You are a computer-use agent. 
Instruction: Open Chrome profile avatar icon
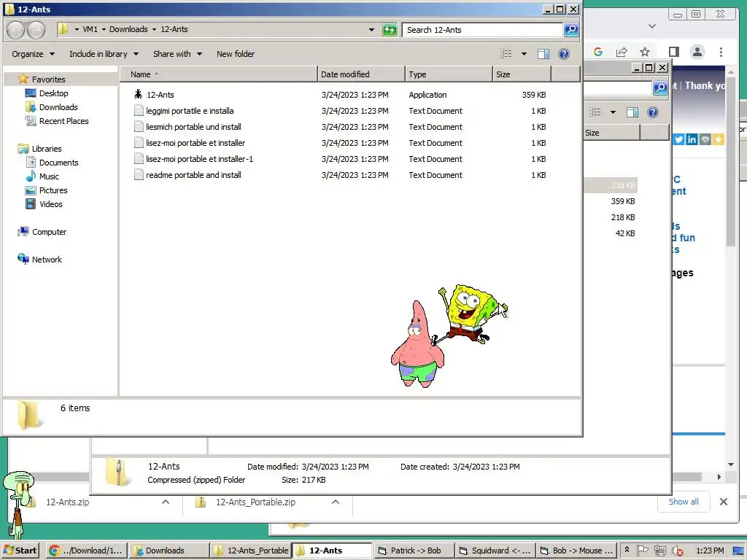[x=697, y=52]
